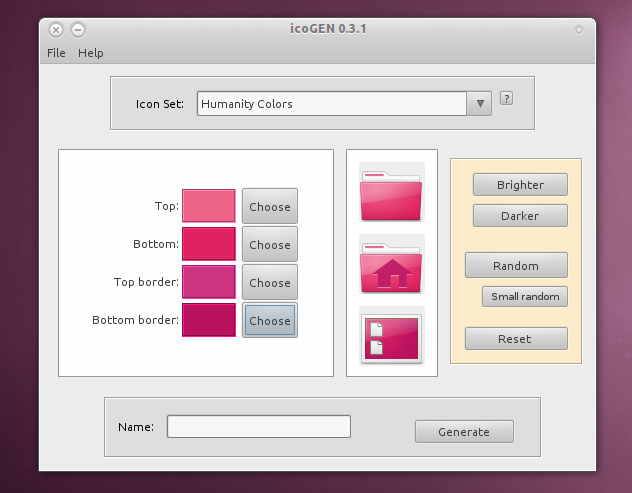Click the question mark help icon
632x493 pixels.
tap(506, 98)
